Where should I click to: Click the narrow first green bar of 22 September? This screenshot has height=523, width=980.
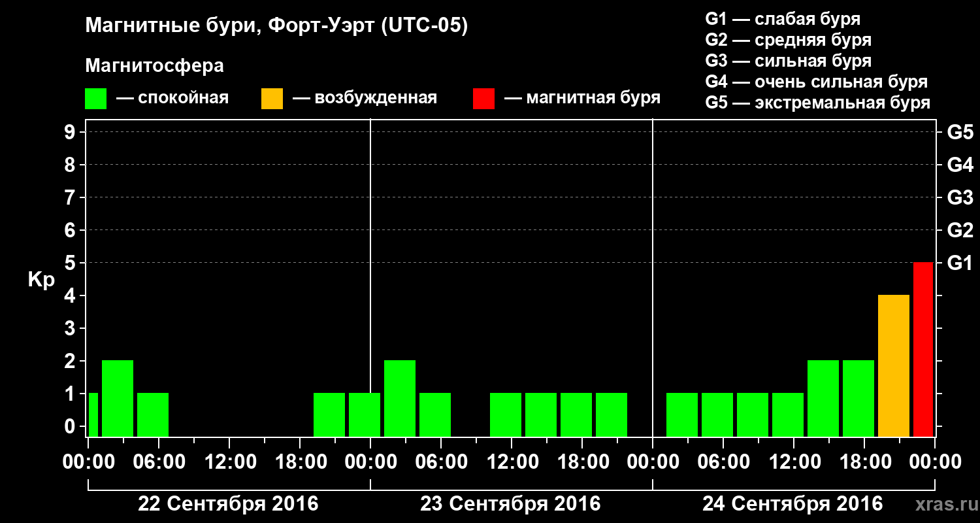click(93, 414)
